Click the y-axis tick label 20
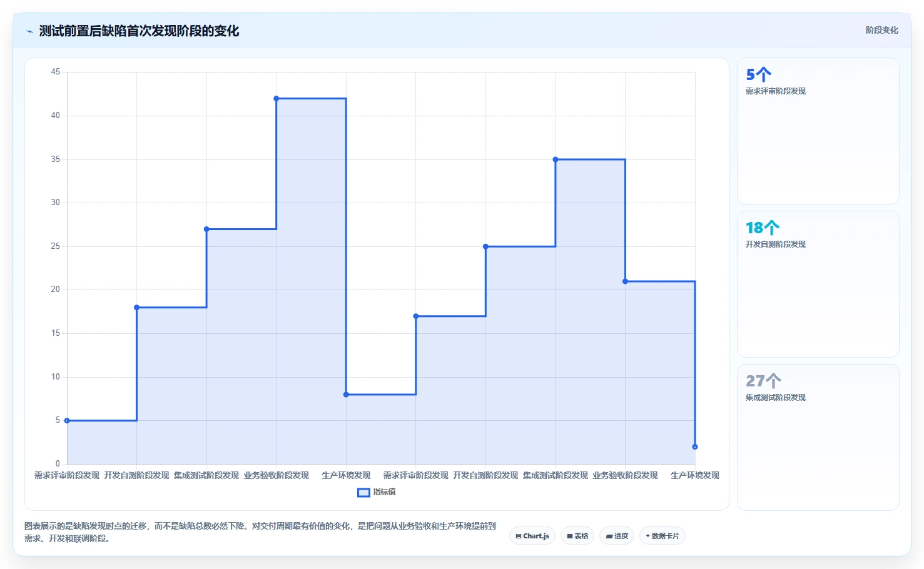924x569 pixels. [56, 290]
